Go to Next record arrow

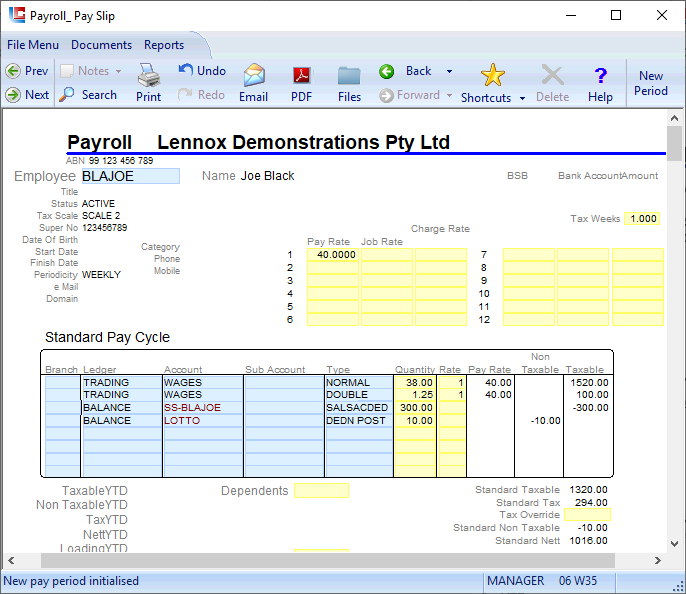pyautogui.click(x=27, y=95)
